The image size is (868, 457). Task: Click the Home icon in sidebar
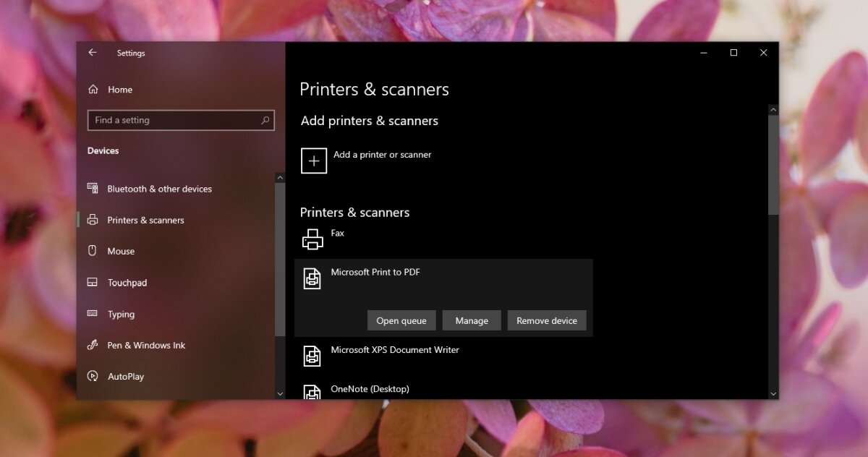(94, 89)
